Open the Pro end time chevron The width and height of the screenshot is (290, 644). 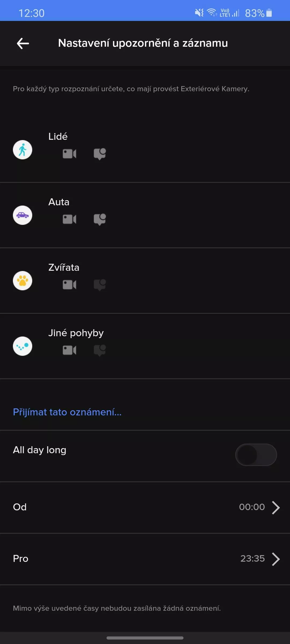(x=276, y=559)
